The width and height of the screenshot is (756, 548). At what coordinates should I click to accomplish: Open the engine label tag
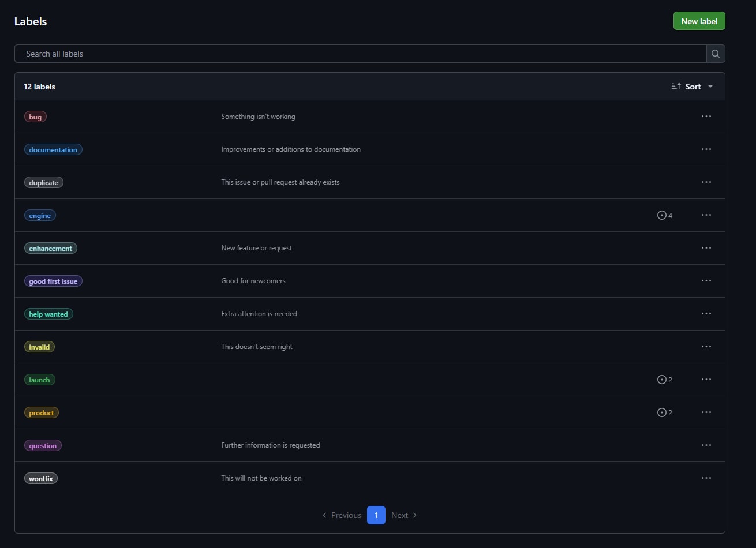pos(40,216)
